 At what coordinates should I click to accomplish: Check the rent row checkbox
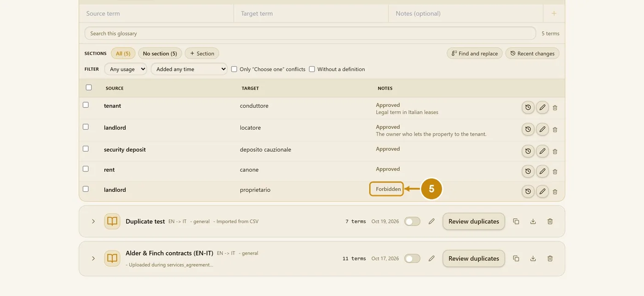coord(86,169)
